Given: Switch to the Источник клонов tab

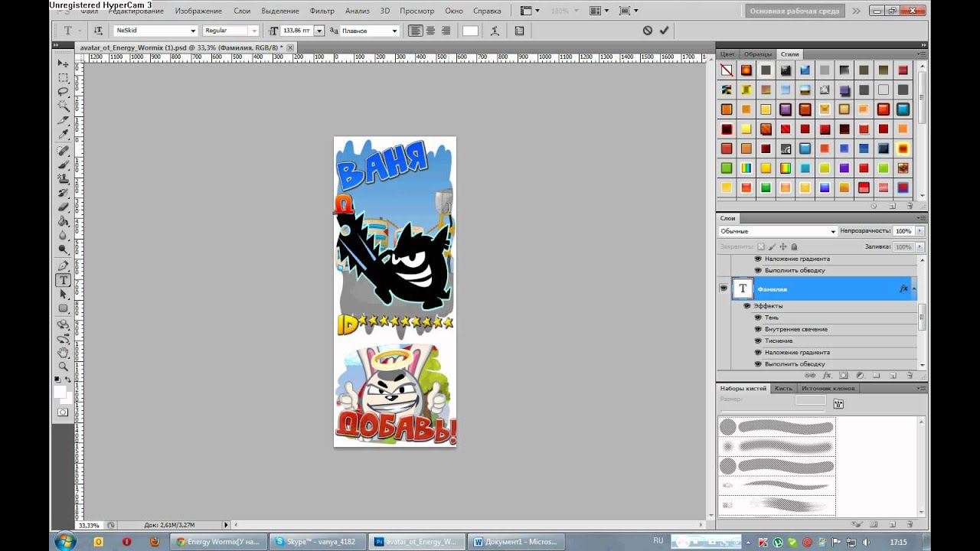Looking at the screenshot, I should 828,389.
